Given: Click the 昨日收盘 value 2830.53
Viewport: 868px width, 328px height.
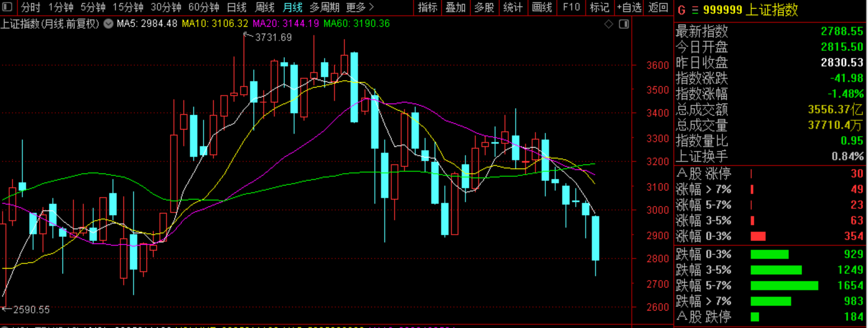Looking at the screenshot, I should point(842,63).
